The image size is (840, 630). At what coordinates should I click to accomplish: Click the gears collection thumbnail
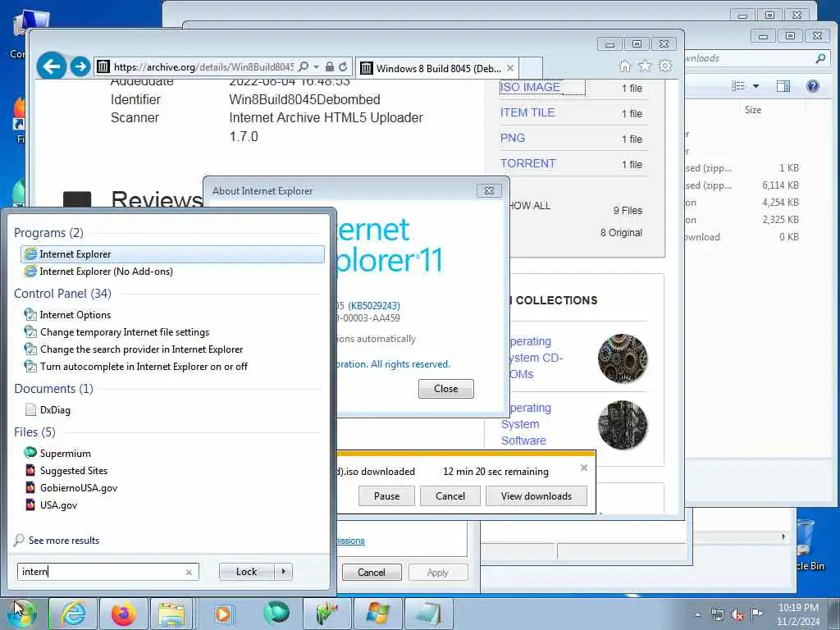(623, 358)
